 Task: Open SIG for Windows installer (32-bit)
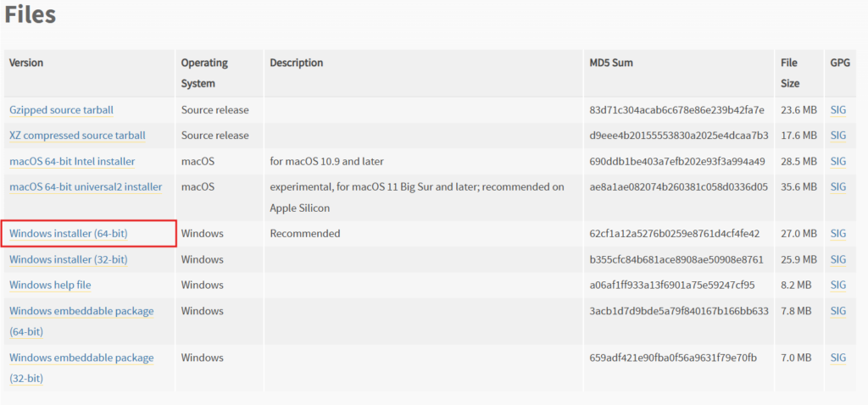coord(838,259)
